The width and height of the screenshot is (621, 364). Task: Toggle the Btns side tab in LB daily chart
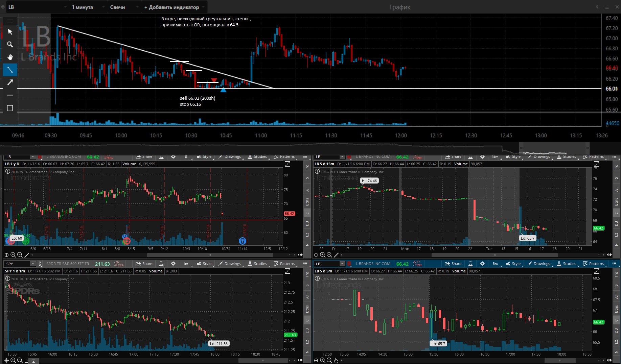[x=307, y=202]
